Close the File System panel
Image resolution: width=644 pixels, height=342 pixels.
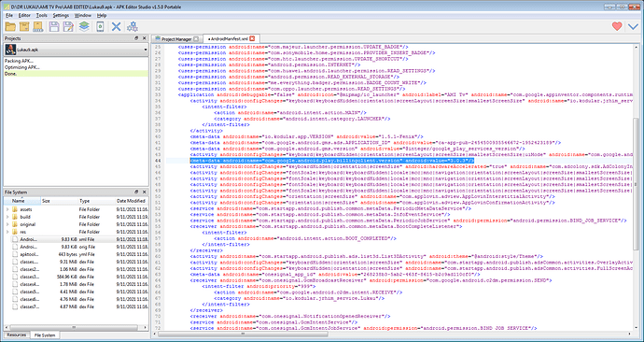[x=144, y=192]
